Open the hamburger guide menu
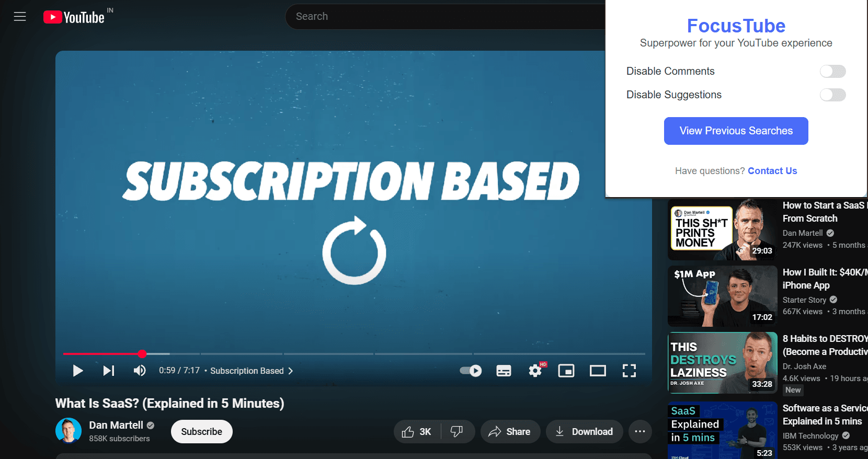 tap(20, 17)
